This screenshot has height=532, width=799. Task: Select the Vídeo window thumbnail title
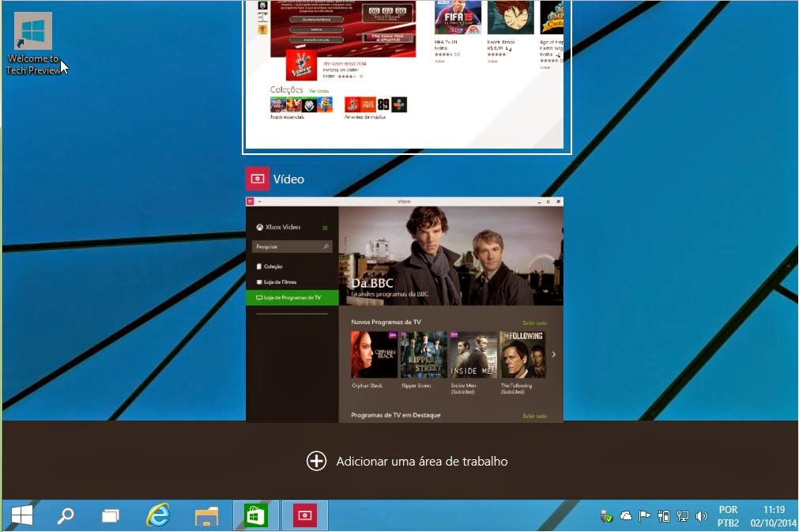pos(288,179)
